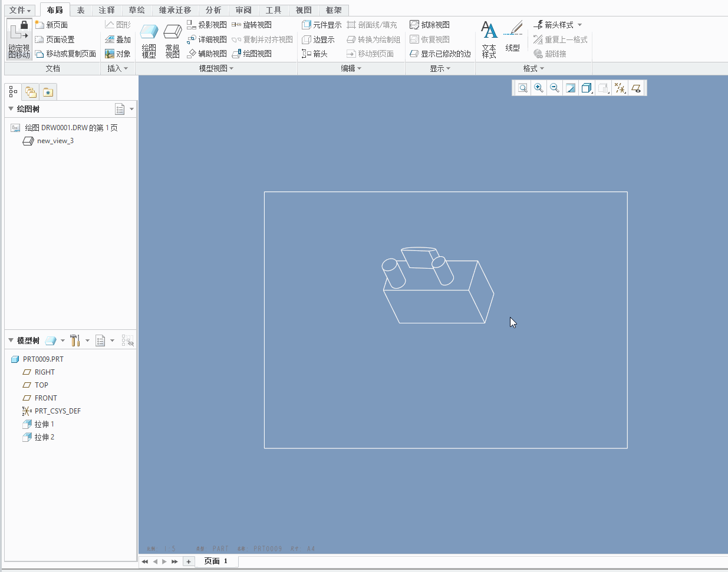Screen dimensions: 728x572
Task: Click 常规视图 general view icon
Action: pyautogui.click(x=172, y=40)
